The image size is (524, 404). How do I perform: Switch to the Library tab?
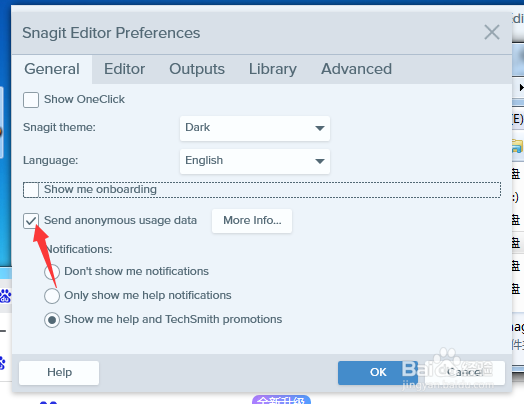[x=273, y=69]
